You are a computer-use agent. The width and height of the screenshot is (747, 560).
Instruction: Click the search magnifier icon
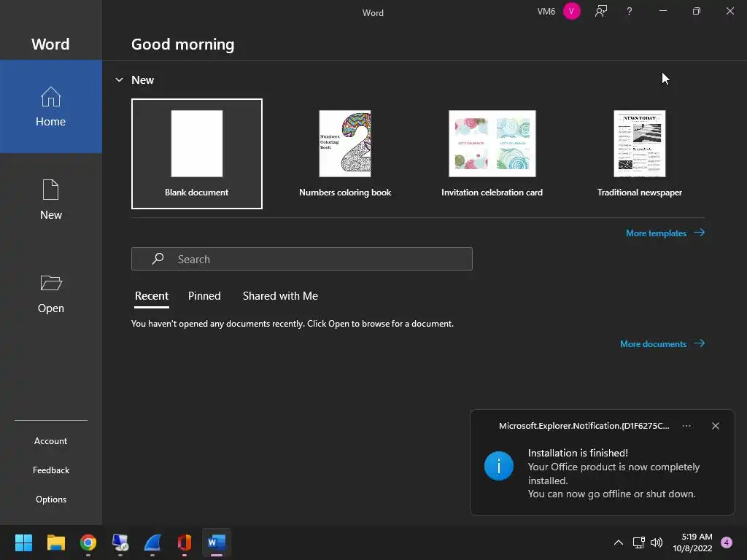click(158, 259)
